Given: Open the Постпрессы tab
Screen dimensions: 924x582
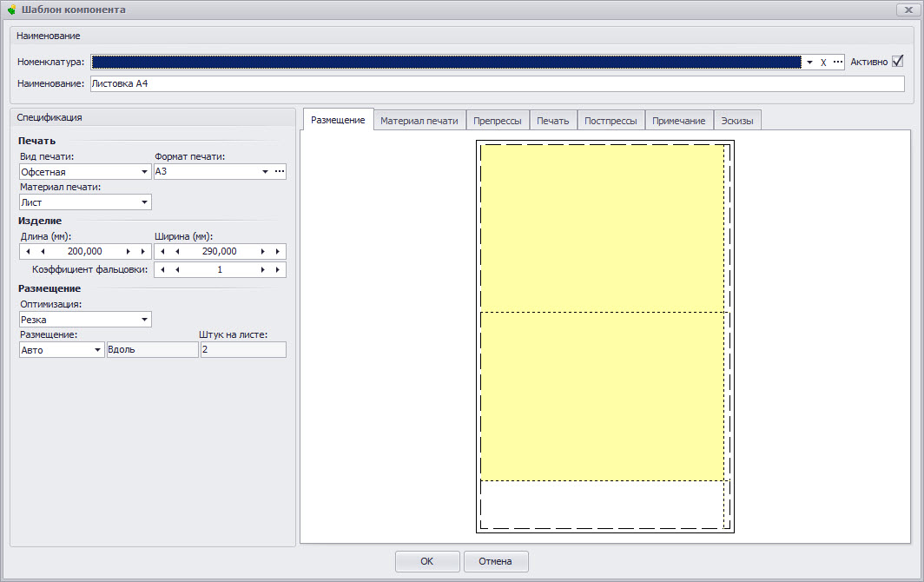Looking at the screenshot, I should click(610, 121).
